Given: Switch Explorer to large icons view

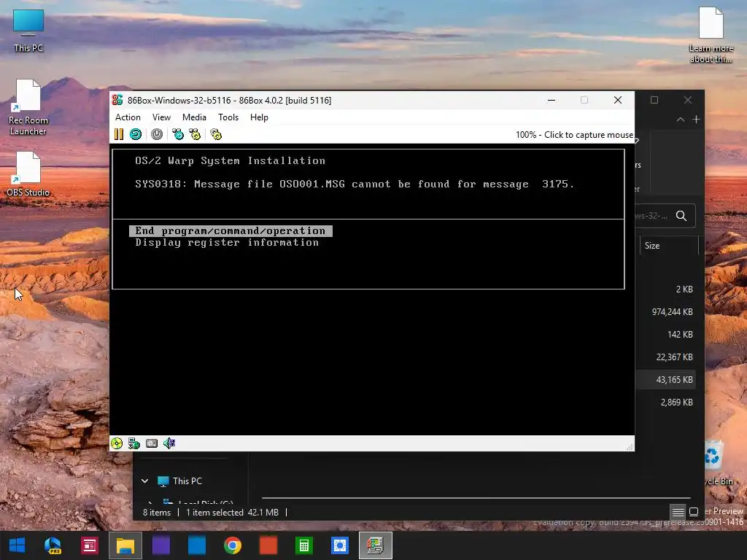Looking at the screenshot, I should click(x=694, y=512).
